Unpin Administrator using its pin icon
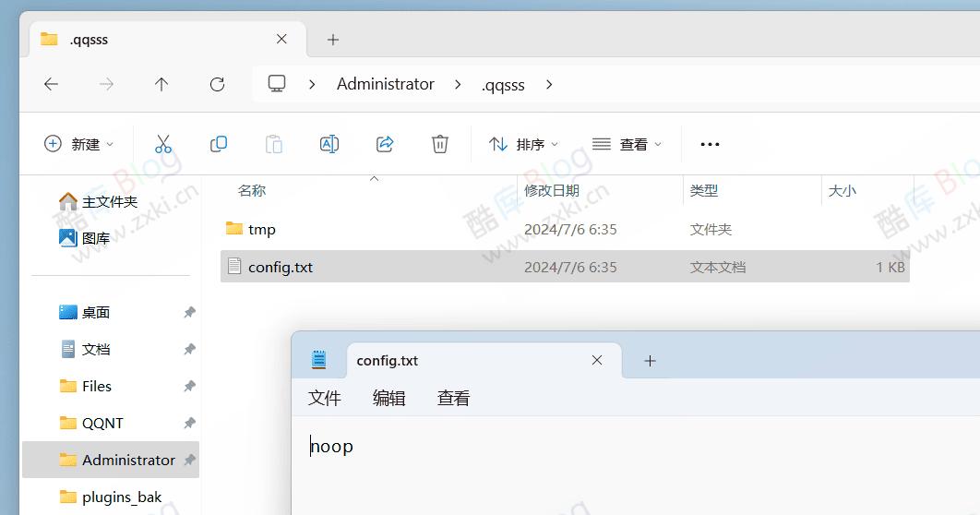 (189, 460)
